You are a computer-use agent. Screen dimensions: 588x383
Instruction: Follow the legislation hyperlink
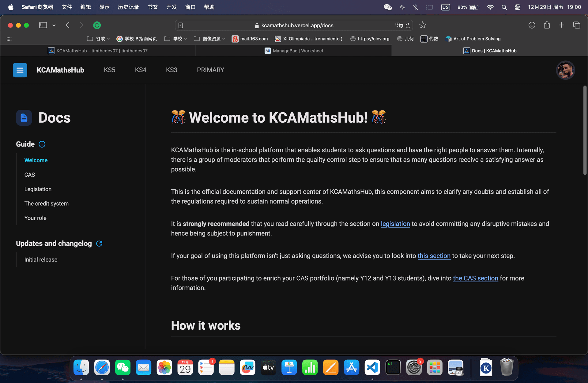395,224
